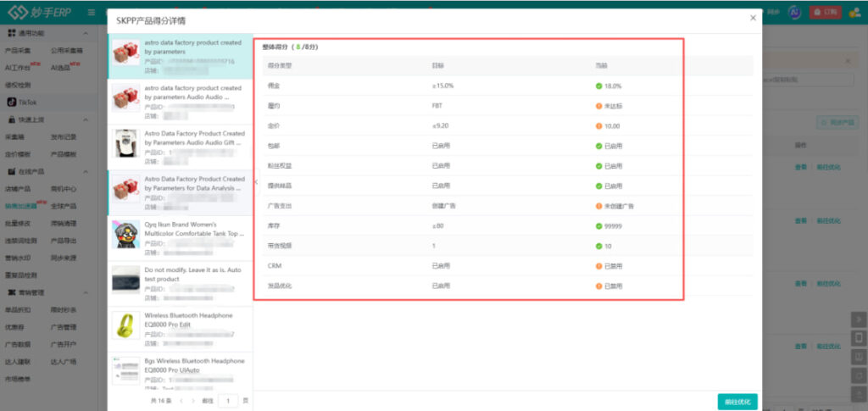Click green check icon in 提供样品 row
The image size is (868, 411).
pos(598,186)
